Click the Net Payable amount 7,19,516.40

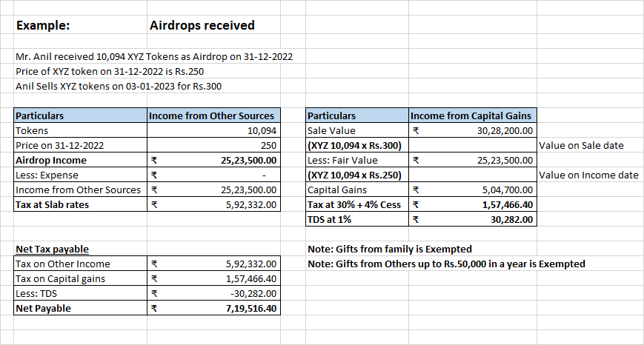(x=250, y=309)
